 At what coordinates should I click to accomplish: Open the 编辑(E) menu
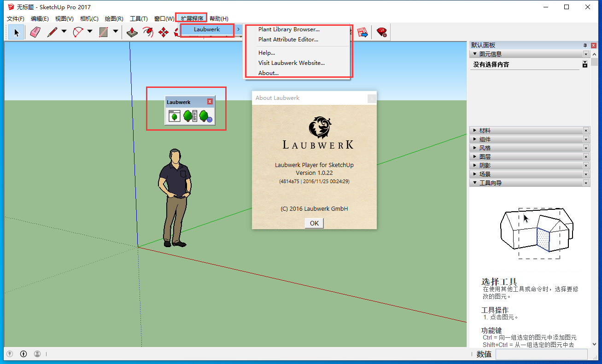(x=40, y=19)
